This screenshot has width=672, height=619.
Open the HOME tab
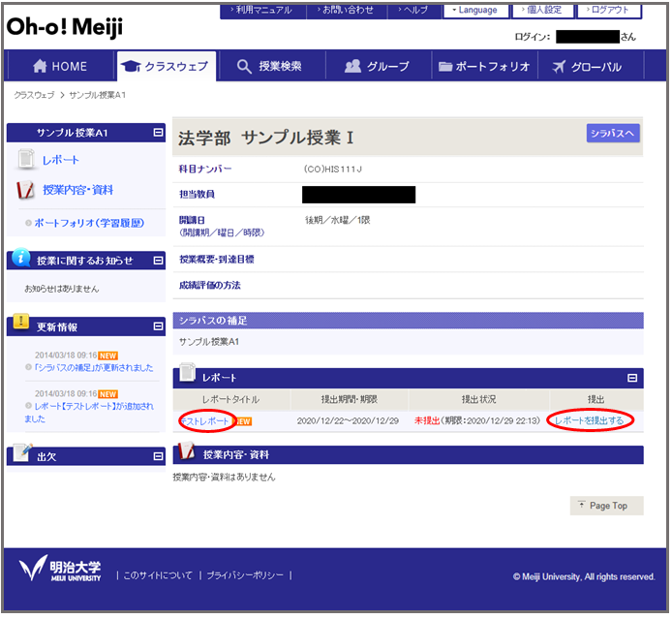[60, 66]
